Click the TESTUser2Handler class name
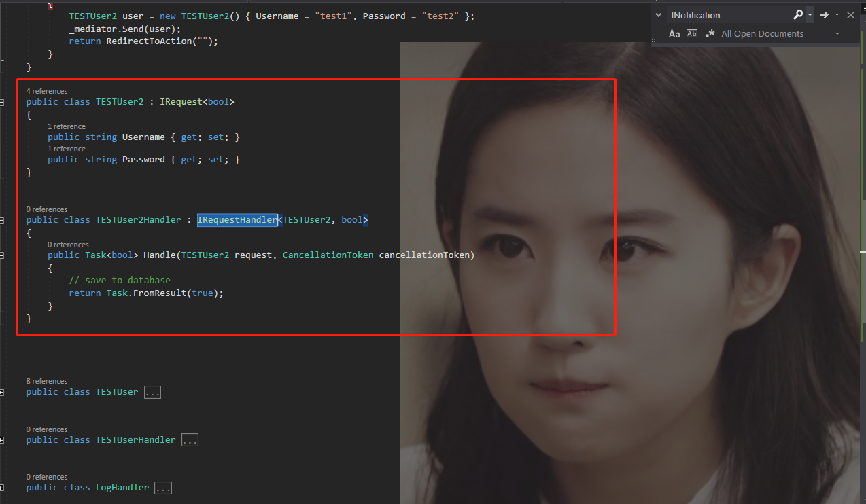The height and width of the screenshot is (504, 866). point(139,220)
